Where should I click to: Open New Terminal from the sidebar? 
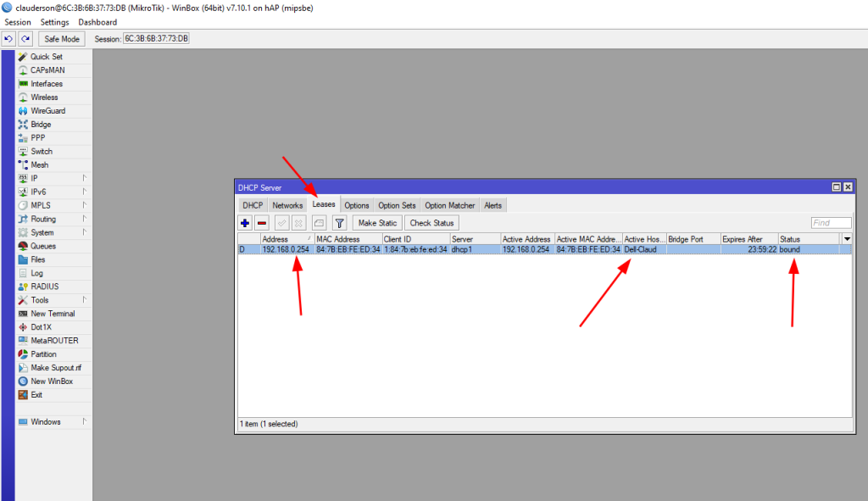point(53,314)
